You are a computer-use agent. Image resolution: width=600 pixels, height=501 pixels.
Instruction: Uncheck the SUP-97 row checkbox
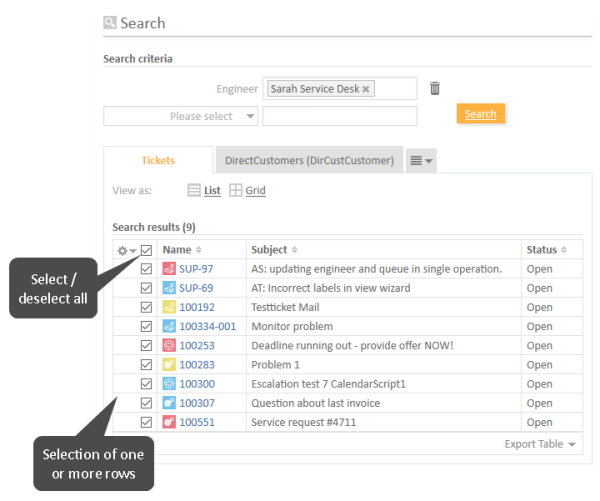tap(146, 269)
